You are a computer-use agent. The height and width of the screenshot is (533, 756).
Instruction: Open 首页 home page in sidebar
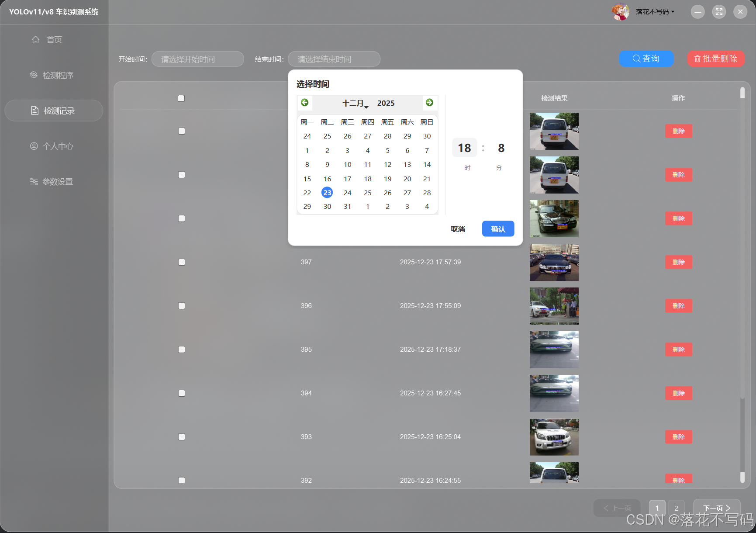pos(54,40)
